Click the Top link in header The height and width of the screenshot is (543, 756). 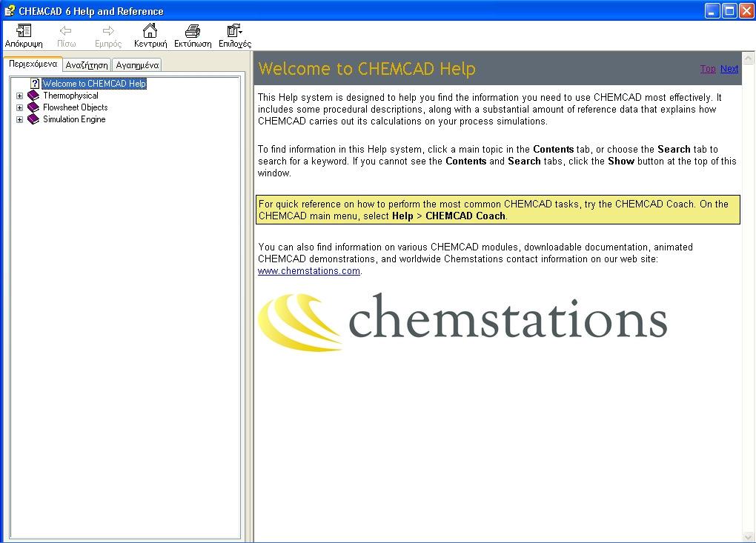point(708,69)
